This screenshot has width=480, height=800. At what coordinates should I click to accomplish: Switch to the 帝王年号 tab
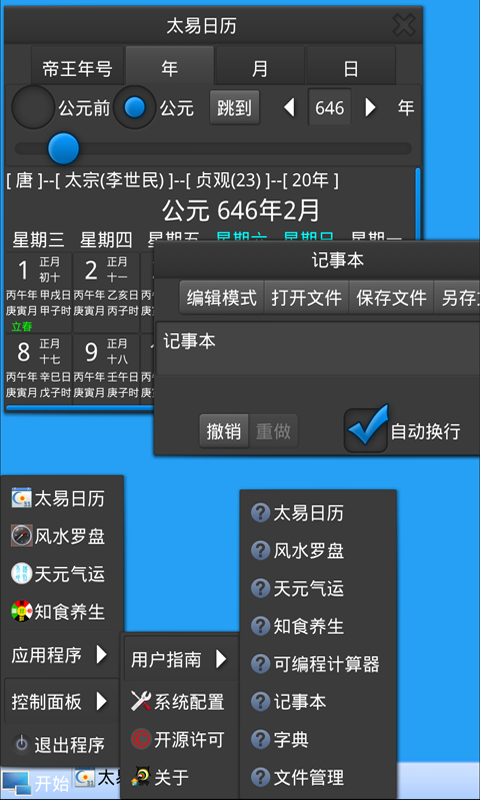[78, 69]
